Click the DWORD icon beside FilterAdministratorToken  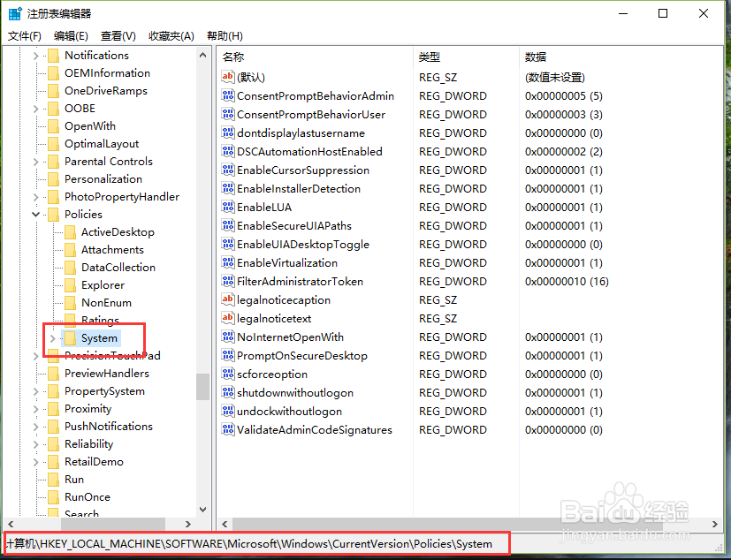coord(228,281)
